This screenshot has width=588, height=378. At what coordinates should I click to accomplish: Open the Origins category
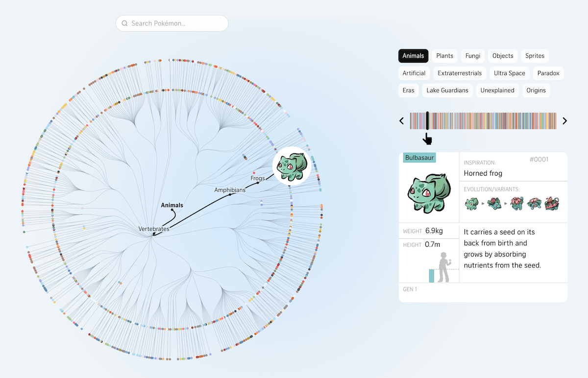[536, 90]
